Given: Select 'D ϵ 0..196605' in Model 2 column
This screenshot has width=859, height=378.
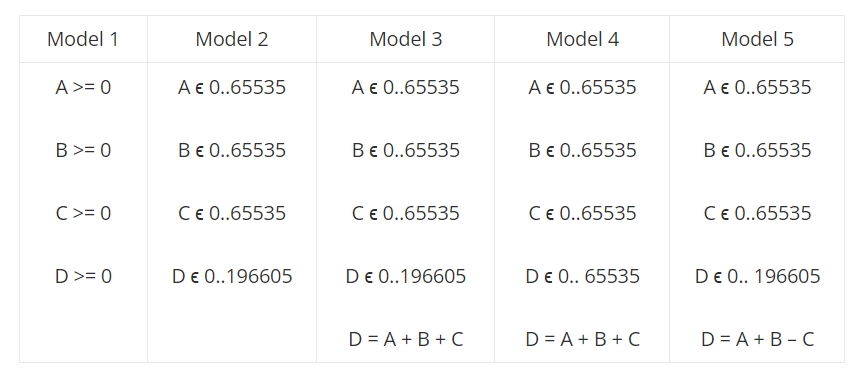Looking at the screenshot, I should pos(232,276).
